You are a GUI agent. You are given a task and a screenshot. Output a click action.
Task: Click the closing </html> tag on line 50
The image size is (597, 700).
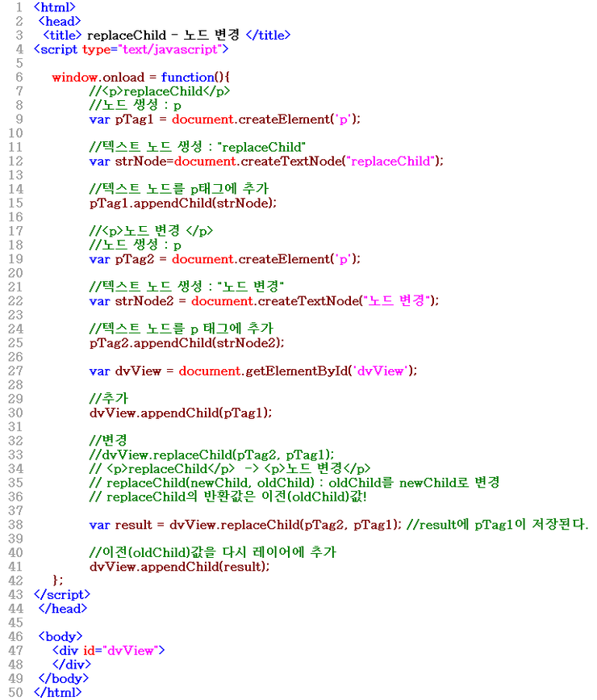[x=57, y=693]
